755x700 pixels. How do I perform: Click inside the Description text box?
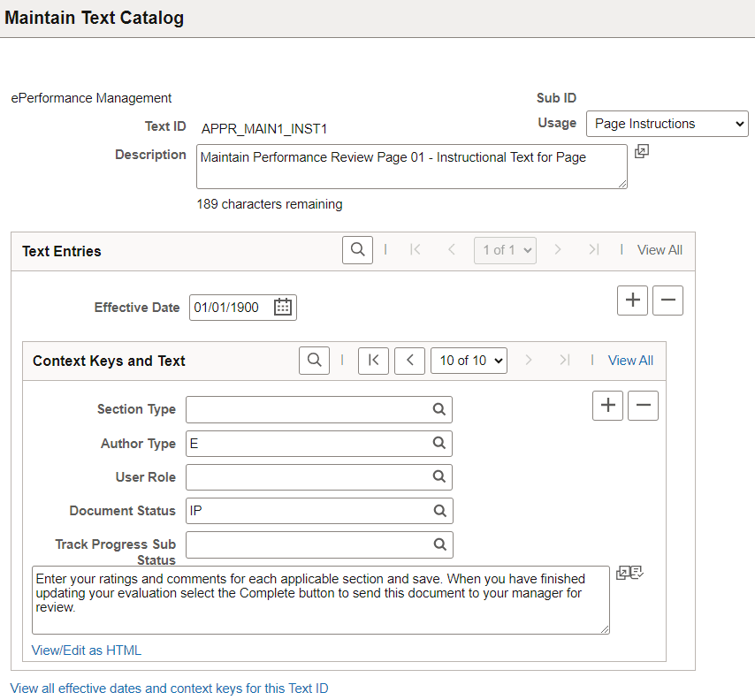click(x=411, y=166)
